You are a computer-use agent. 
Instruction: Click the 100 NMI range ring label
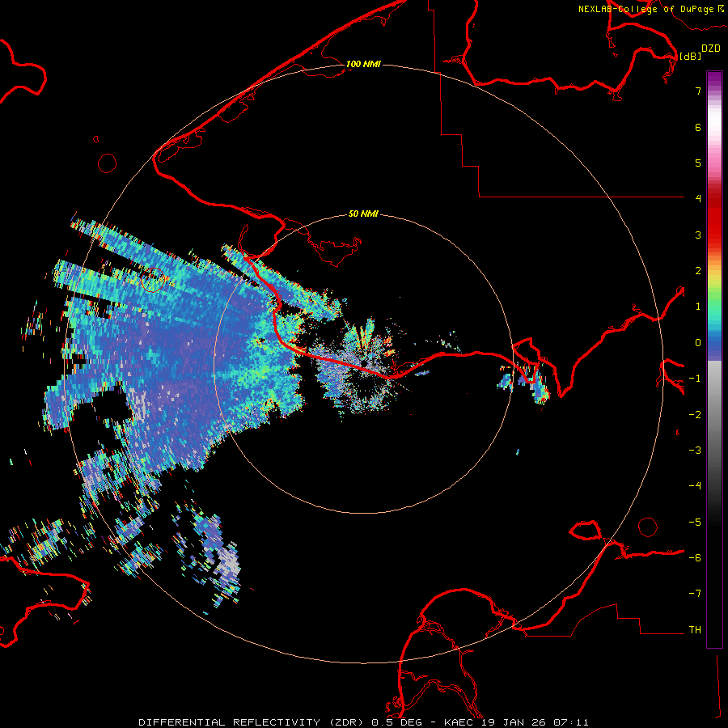(363, 64)
